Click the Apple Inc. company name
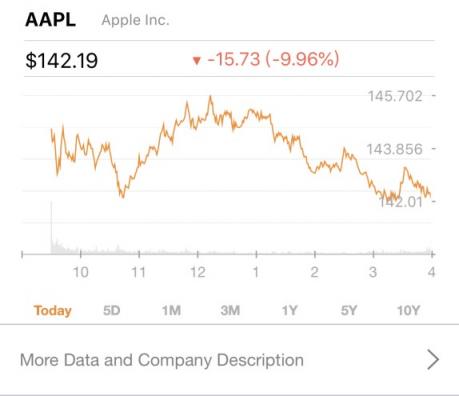 click(x=135, y=20)
